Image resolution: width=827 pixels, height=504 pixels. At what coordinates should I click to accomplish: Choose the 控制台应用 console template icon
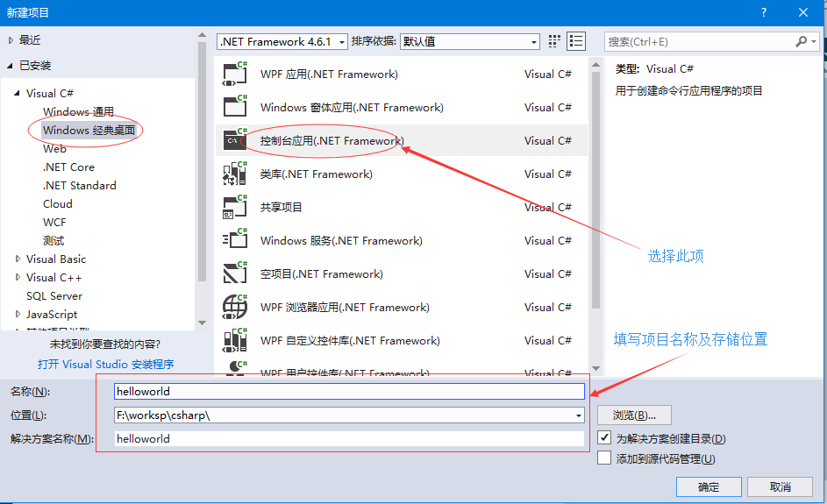tap(235, 141)
